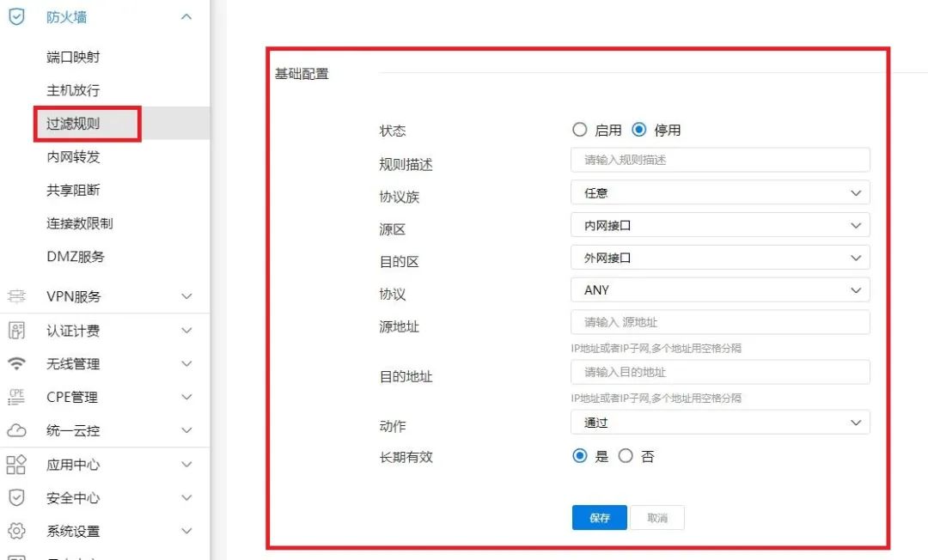Open 认证计费 via its sidebar icon
The width and height of the screenshot is (928, 560).
[15, 330]
